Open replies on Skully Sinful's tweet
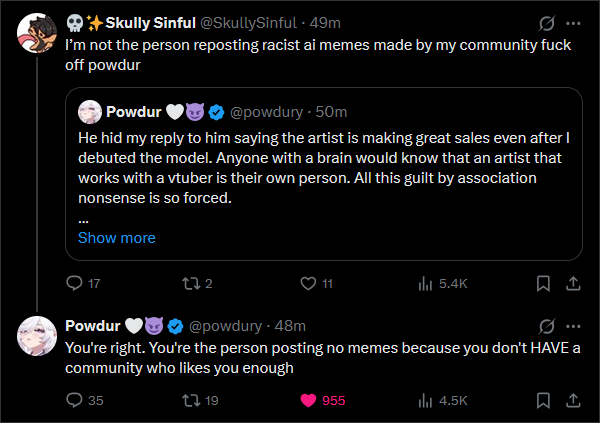 (x=83, y=284)
